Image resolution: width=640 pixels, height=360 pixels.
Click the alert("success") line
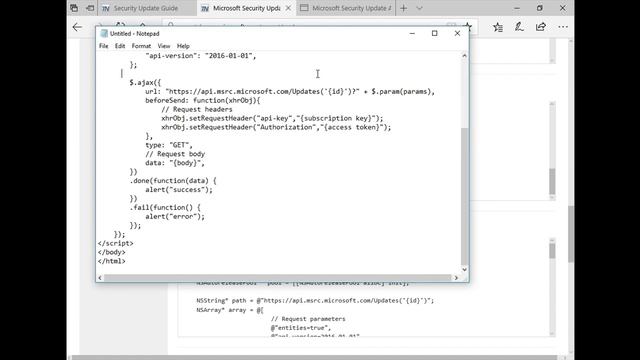click(179, 190)
